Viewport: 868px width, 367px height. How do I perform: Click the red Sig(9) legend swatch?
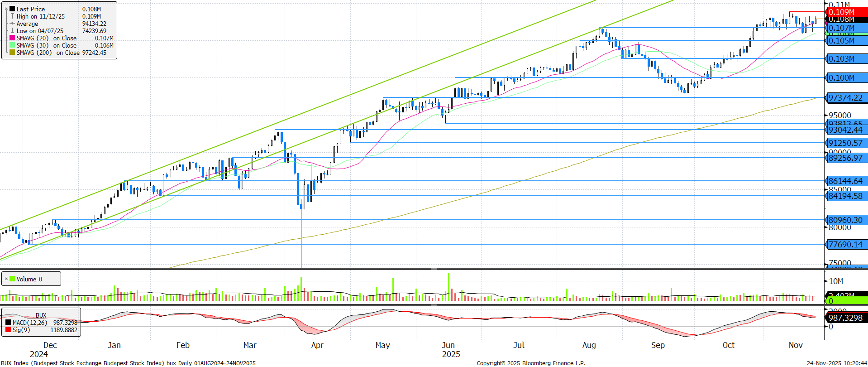click(8, 329)
